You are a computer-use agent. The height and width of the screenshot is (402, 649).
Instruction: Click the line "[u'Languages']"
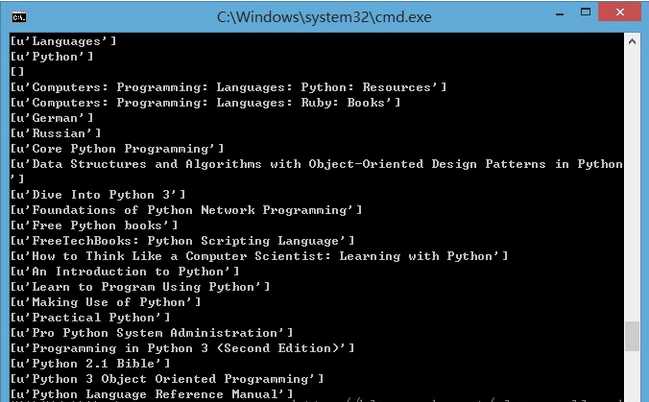pos(63,41)
